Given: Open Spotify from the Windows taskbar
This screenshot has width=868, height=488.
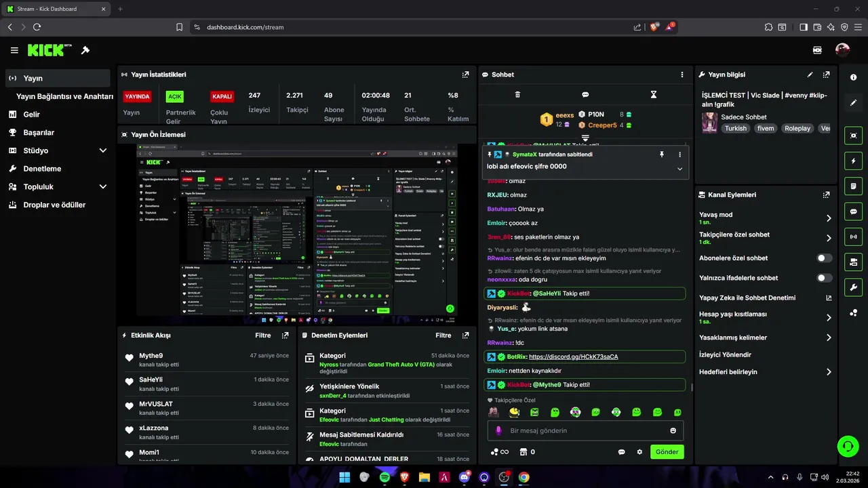Looking at the screenshot, I should pyautogui.click(x=384, y=477).
